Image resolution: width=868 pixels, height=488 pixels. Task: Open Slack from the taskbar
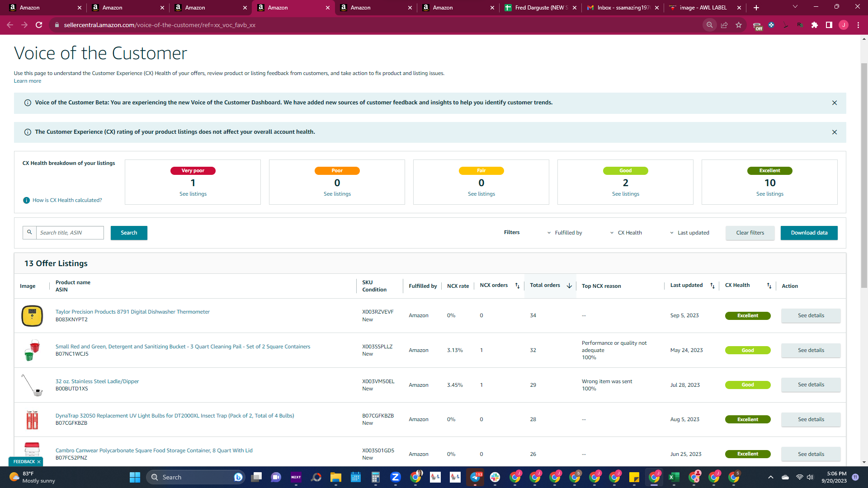tap(495, 477)
